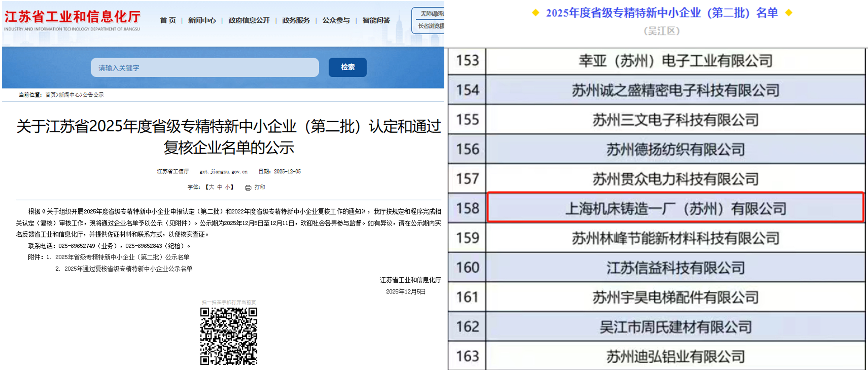Click the 检索 search button
Viewport: 868px width, 370px height.
pyautogui.click(x=347, y=67)
